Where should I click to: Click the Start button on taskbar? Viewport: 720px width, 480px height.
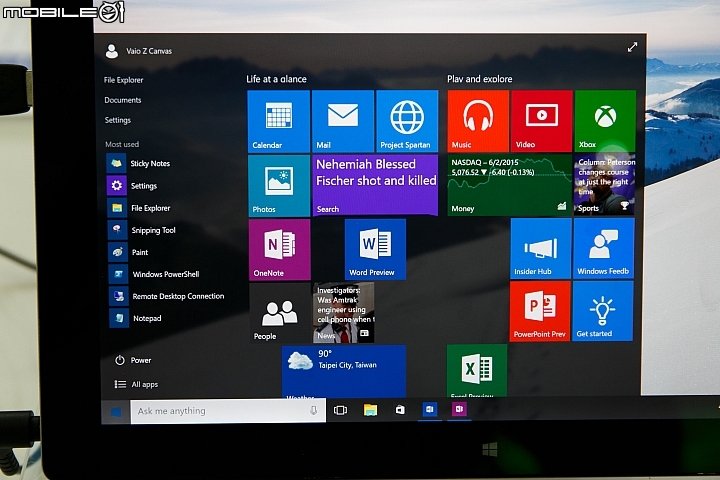tap(116, 412)
